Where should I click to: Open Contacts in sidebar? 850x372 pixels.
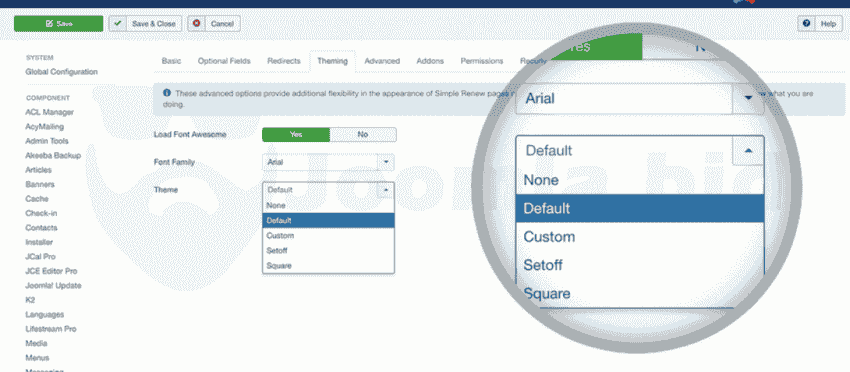41,228
